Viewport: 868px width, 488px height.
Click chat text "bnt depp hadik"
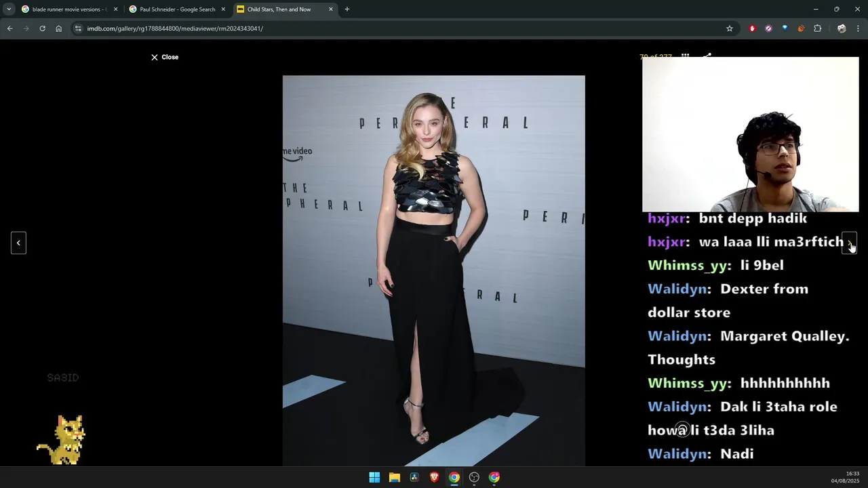753,218
